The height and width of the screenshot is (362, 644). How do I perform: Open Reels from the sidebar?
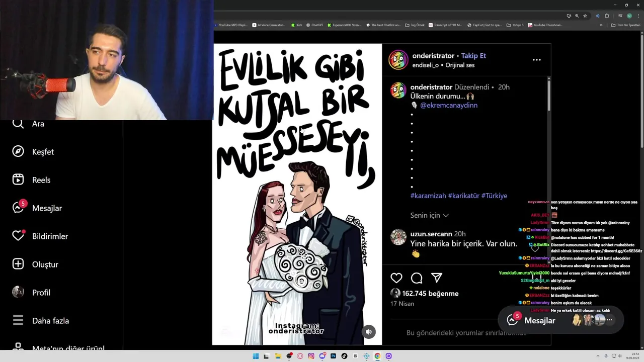[x=31, y=180]
